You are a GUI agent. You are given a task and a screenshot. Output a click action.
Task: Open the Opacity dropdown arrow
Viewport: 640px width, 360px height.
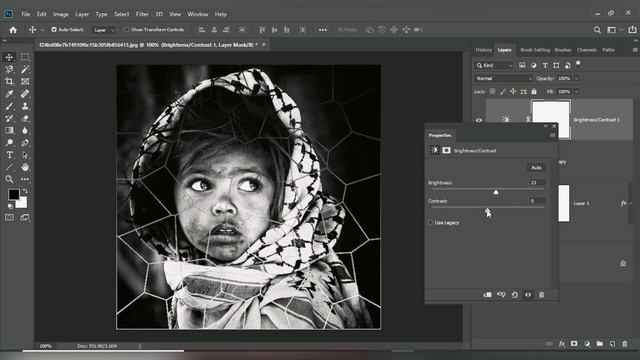tap(576, 78)
